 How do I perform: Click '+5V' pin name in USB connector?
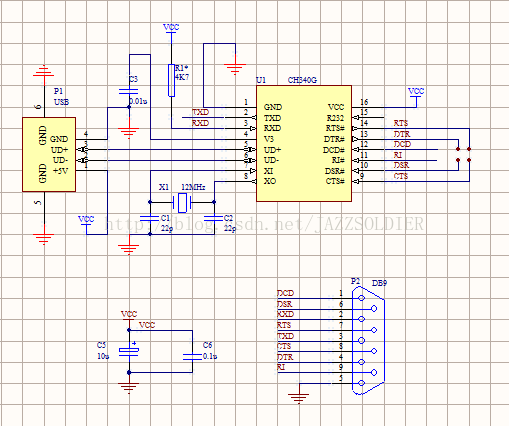[60, 171]
